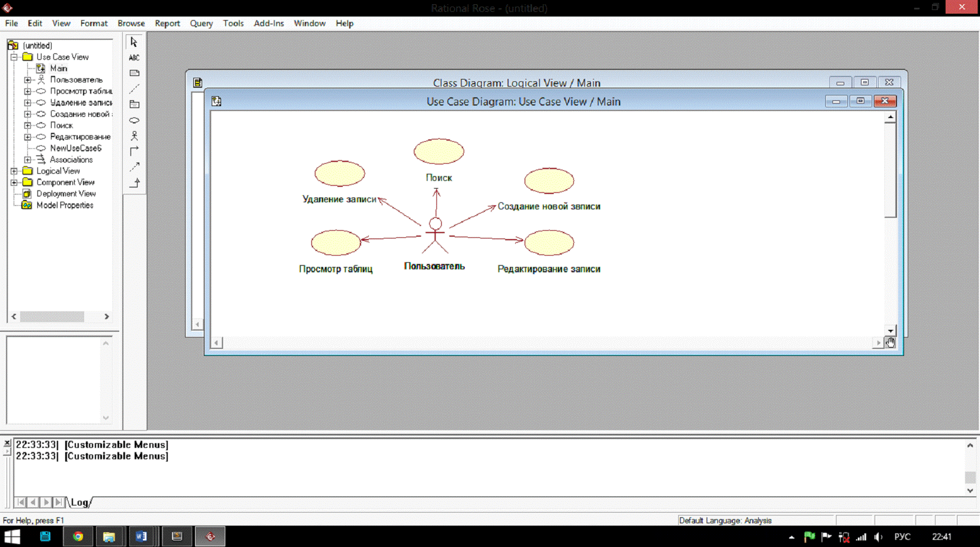Select Main diagram in the browser tree
980x547 pixels.
59,68
